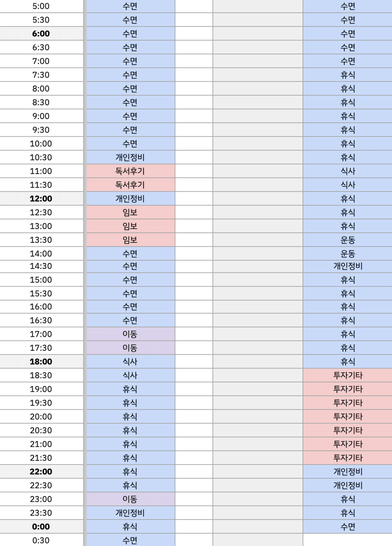The image size is (392, 546).
Task: Select the bold 18:00 time cell
Action: 41,361
